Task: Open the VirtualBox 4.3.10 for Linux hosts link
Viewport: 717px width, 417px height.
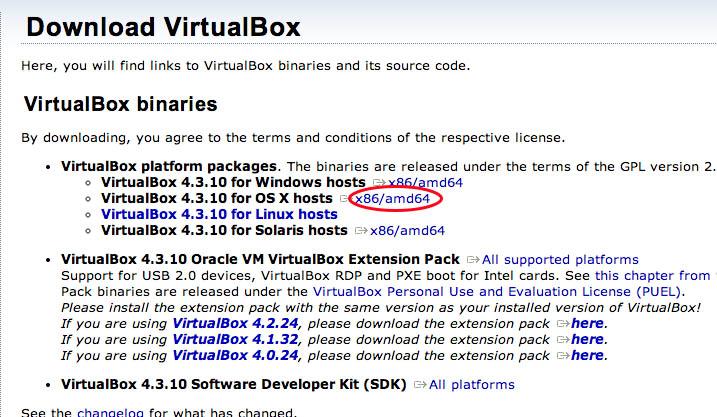Action: [219, 214]
